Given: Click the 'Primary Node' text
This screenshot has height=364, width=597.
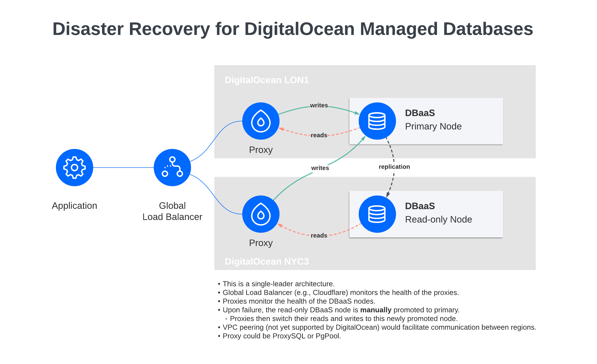Looking at the screenshot, I should click(x=433, y=126).
